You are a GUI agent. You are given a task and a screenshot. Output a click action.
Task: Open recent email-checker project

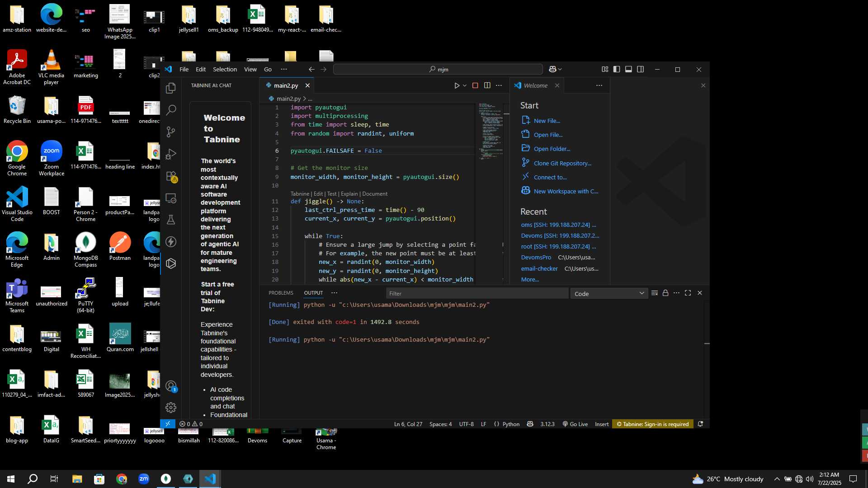[539, 268]
